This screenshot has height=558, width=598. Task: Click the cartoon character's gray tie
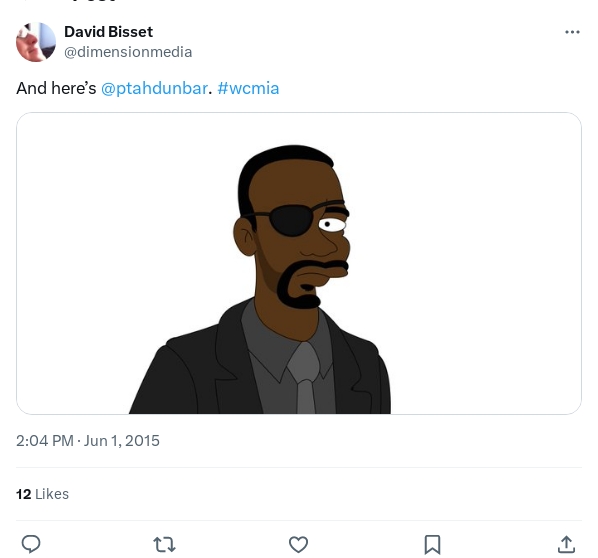pos(304,378)
